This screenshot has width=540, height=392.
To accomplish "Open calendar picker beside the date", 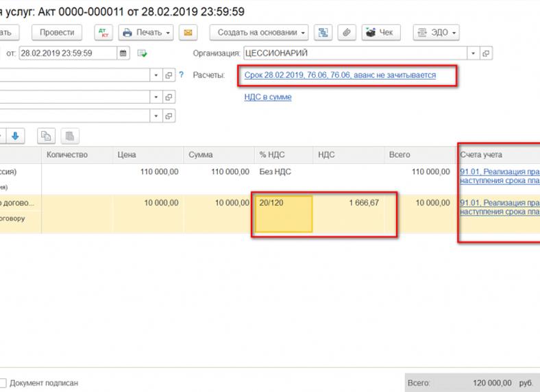I will point(123,53).
